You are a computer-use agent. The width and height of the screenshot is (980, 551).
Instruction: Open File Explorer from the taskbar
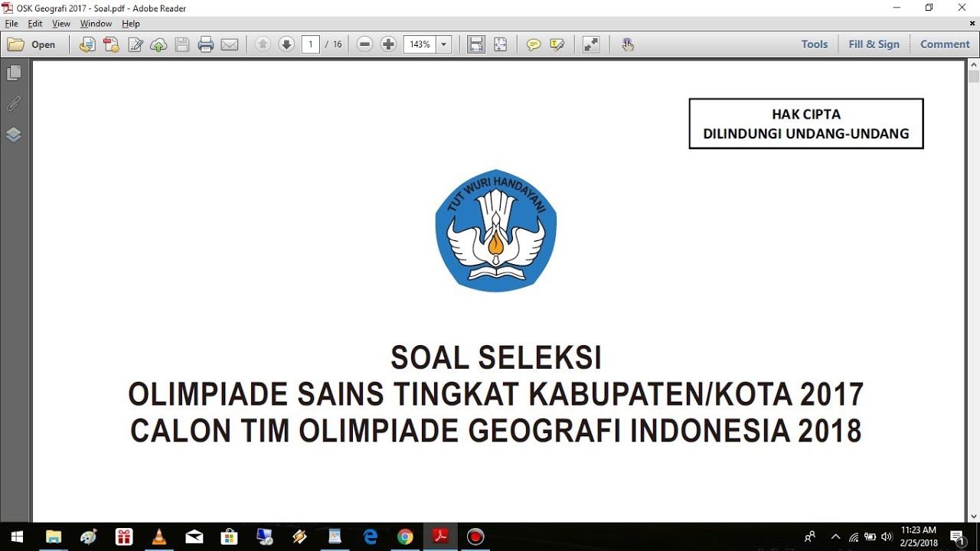point(54,537)
